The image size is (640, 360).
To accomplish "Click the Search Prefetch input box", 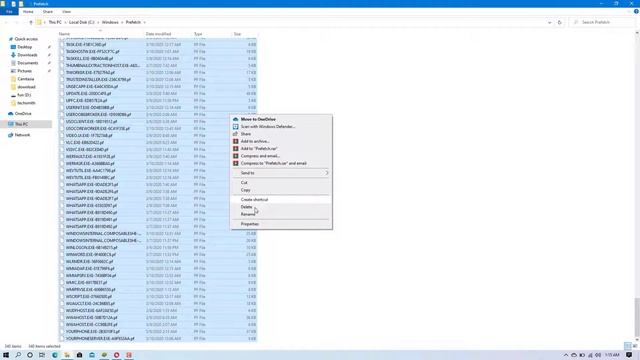I will coord(602,22).
